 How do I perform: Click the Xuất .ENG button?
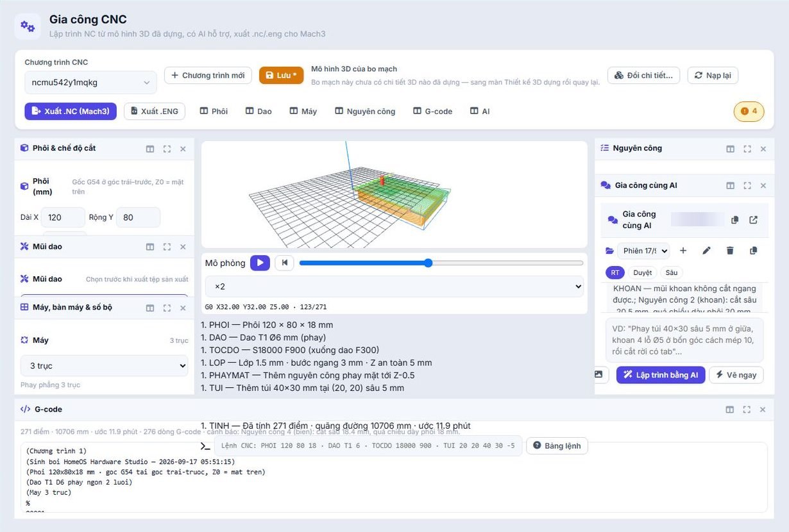pos(155,112)
